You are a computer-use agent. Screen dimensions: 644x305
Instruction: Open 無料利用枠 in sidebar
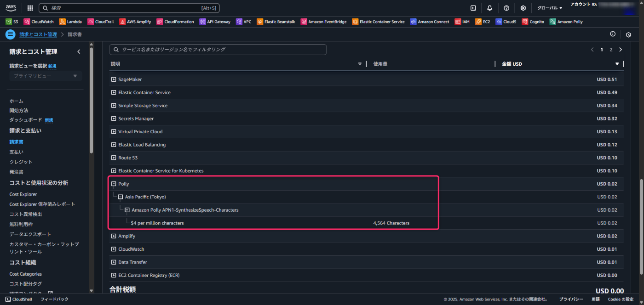coord(21,224)
